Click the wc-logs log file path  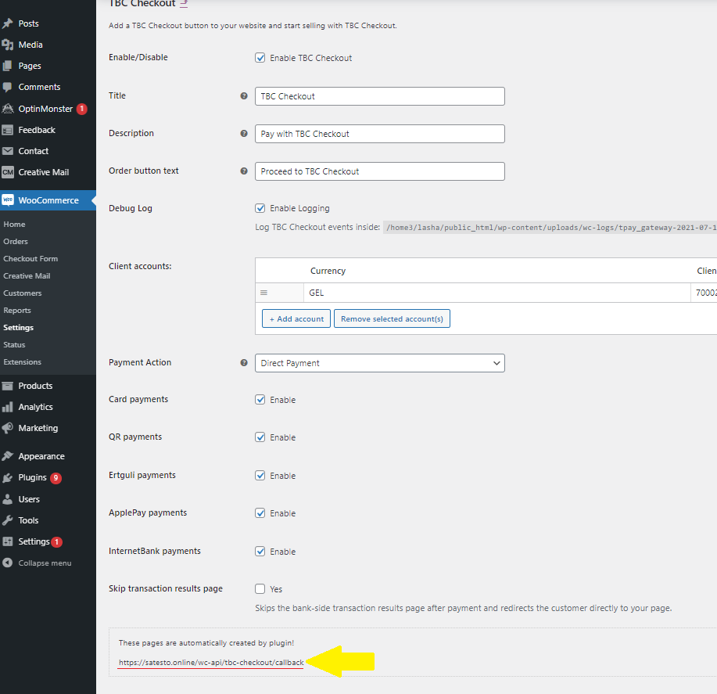click(550, 227)
